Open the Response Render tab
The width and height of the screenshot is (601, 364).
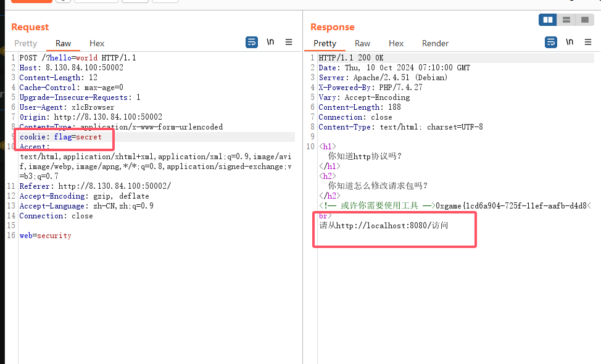(x=435, y=43)
